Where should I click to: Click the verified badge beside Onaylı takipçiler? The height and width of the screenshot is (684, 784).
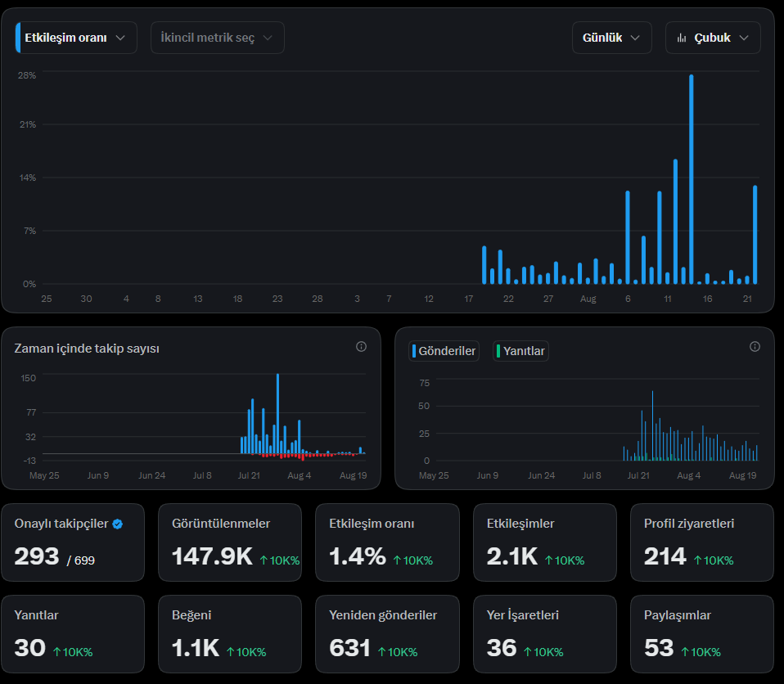coord(118,524)
